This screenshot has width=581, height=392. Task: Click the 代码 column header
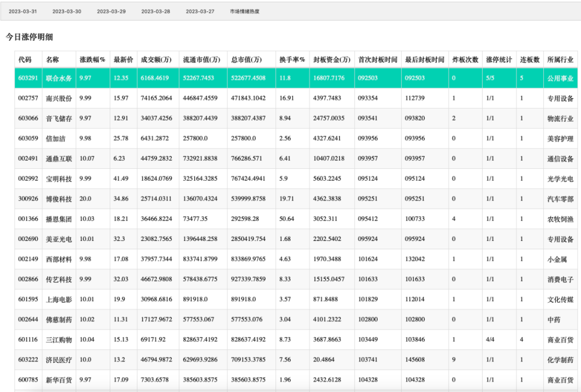click(x=25, y=60)
